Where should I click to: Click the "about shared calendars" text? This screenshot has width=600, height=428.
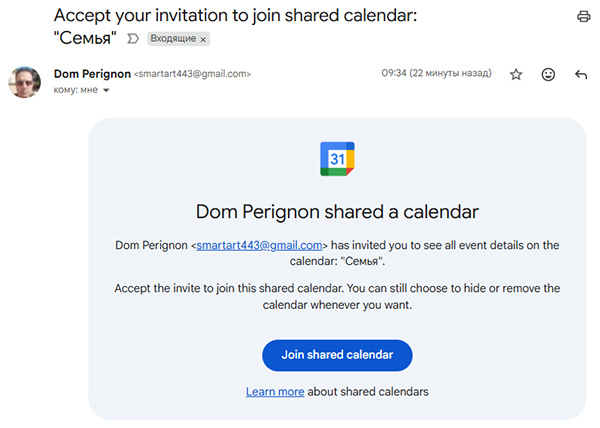(x=368, y=392)
